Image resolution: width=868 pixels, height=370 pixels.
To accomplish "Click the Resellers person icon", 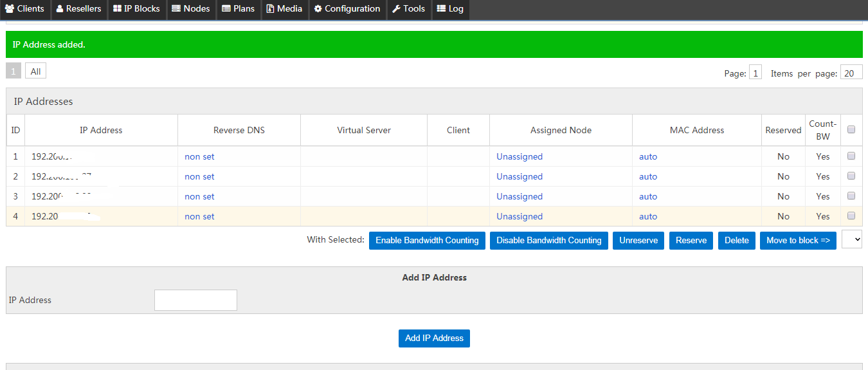I will [x=60, y=9].
